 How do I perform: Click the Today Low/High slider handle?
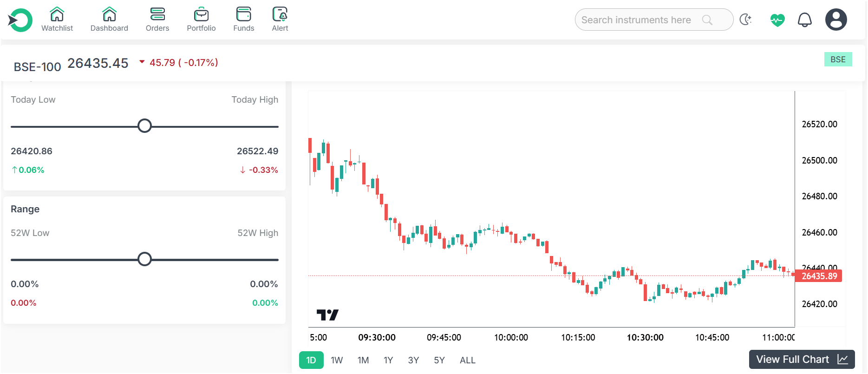(145, 126)
